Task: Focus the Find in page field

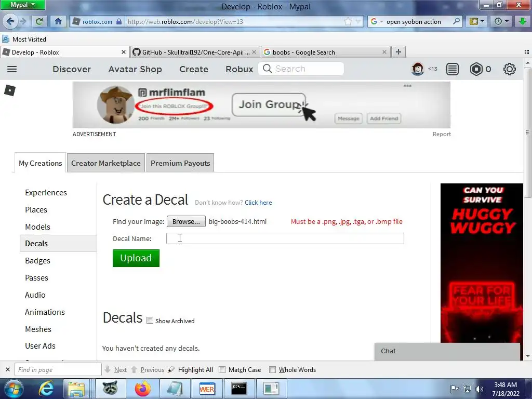Action: 58,369
